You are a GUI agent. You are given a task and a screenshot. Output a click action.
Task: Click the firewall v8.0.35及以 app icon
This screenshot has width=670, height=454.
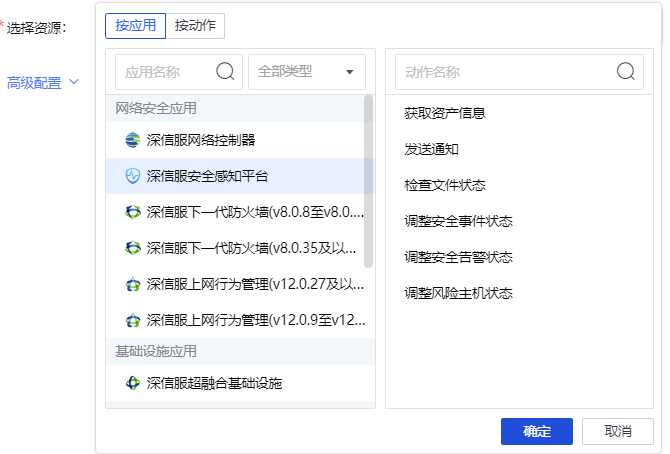(x=132, y=248)
